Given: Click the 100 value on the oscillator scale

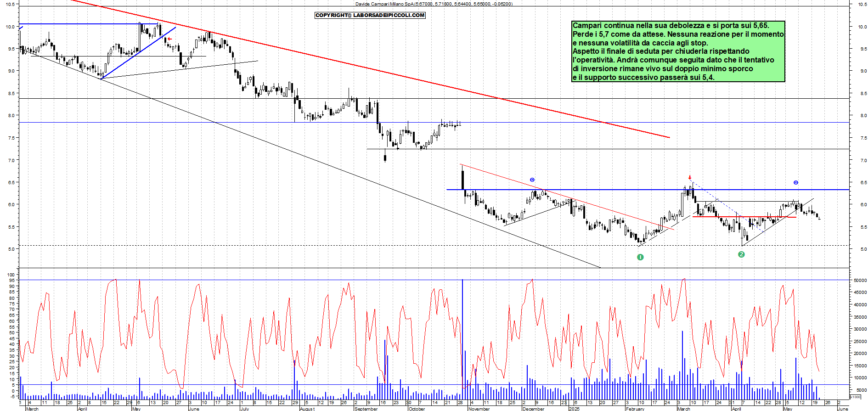Looking at the screenshot, I should (x=11, y=275).
